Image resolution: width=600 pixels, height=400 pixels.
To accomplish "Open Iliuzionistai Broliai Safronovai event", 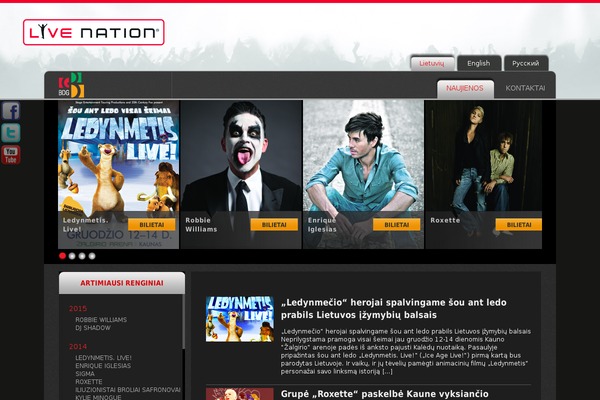I will click(128, 390).
